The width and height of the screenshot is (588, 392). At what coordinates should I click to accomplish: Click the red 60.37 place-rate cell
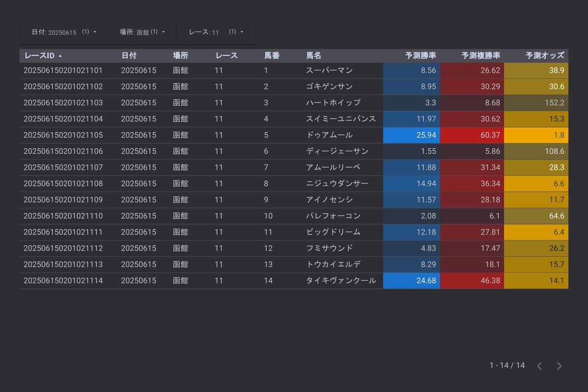coord(472,135)
